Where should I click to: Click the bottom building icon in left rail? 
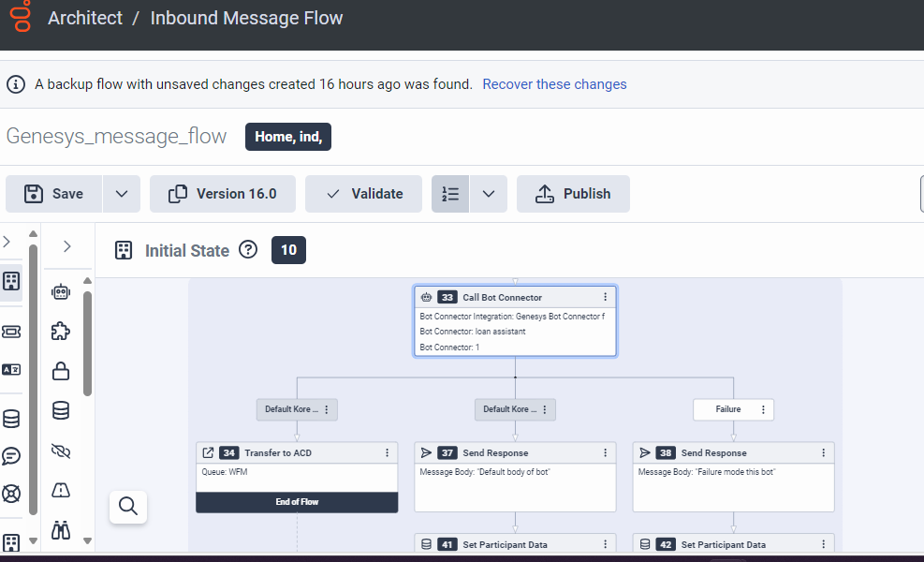point(11,542)
